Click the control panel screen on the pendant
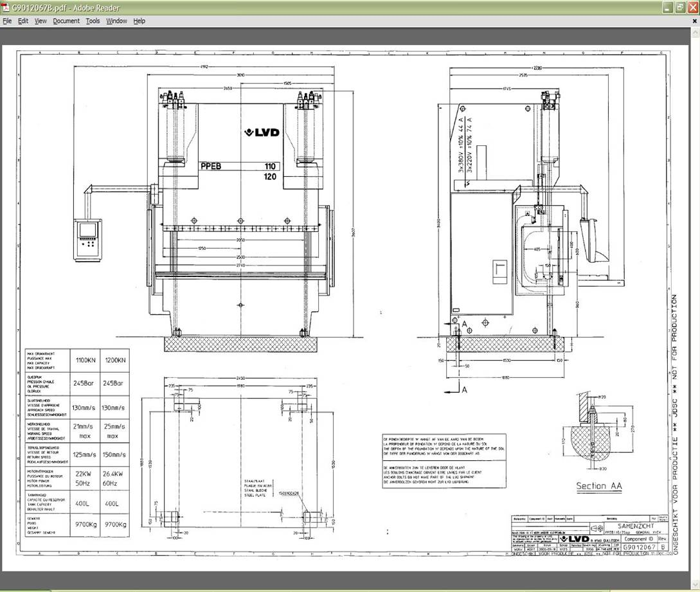This screenshot has height=592, width=700. 87,229
